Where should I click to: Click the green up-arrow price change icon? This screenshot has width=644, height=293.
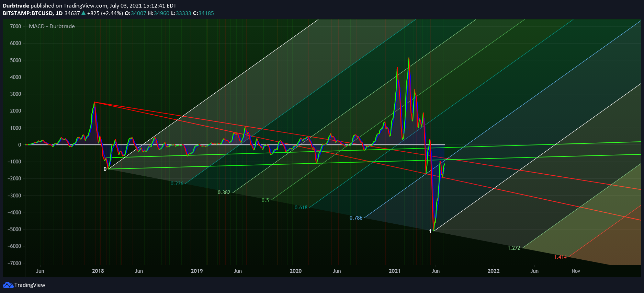[83, 13]
